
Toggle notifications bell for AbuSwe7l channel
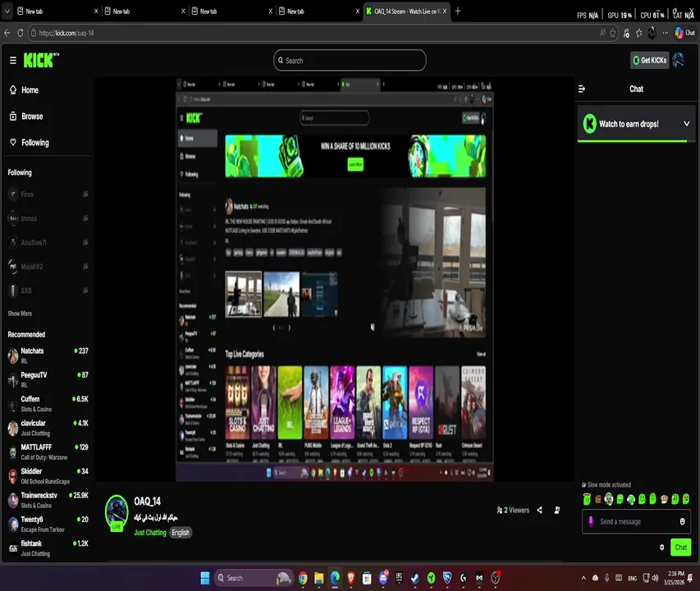tap(85, 242)
